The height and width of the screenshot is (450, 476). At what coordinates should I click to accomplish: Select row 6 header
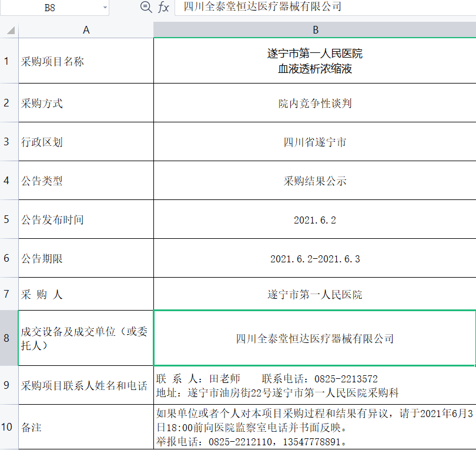(x=9, y=258)
